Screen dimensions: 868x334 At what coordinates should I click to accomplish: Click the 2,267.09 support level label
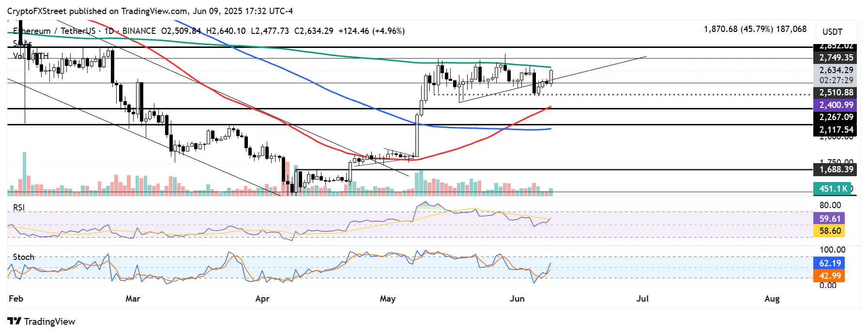tap(836, 117)
